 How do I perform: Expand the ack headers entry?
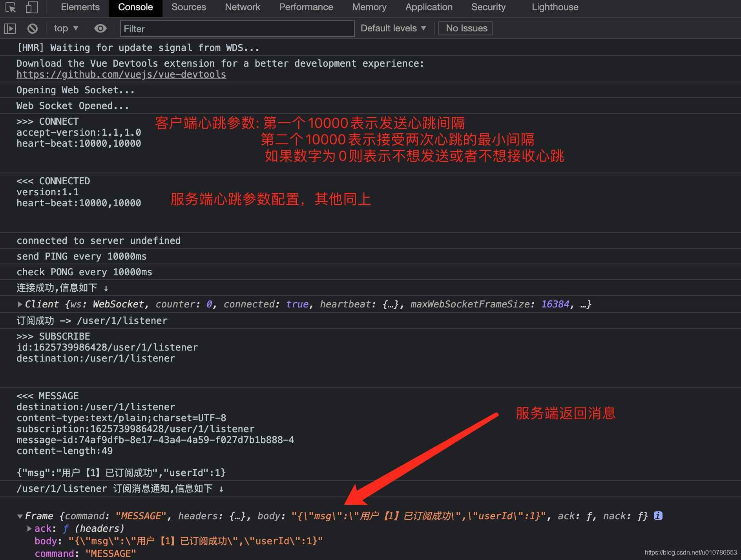pyautogui.click(x=29, y=529)
